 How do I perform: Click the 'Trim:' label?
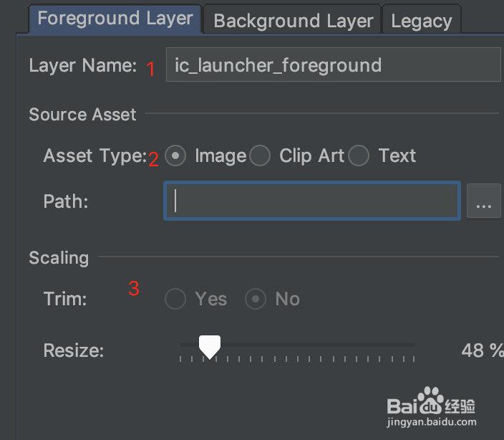(65, 299)
